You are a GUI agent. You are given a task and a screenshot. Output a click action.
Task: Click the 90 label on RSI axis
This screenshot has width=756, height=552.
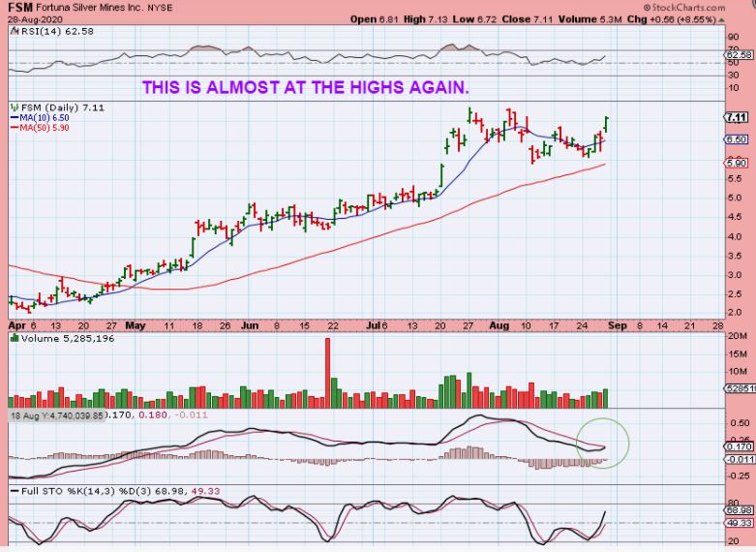(734, 37)
